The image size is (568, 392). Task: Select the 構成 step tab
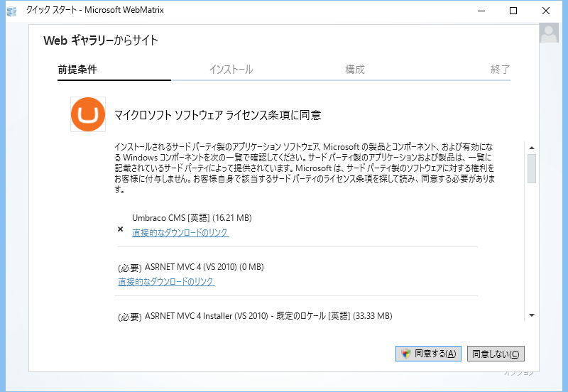(354, 69)
